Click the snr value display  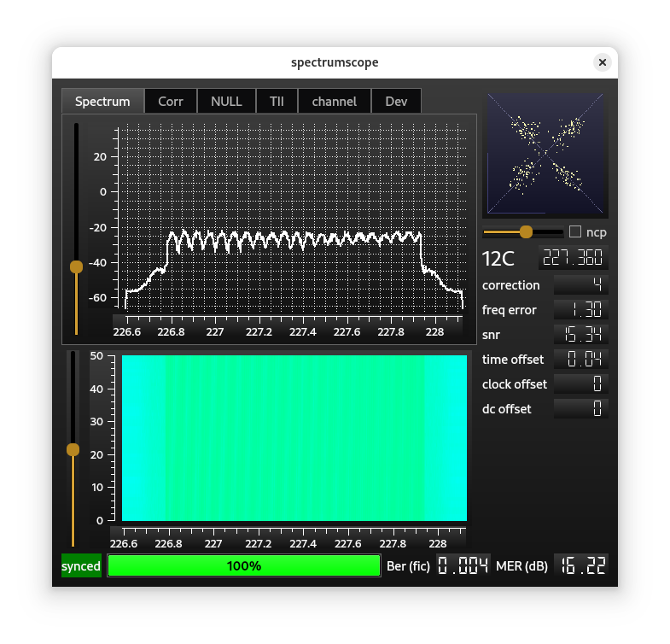[x=580, y=334]
